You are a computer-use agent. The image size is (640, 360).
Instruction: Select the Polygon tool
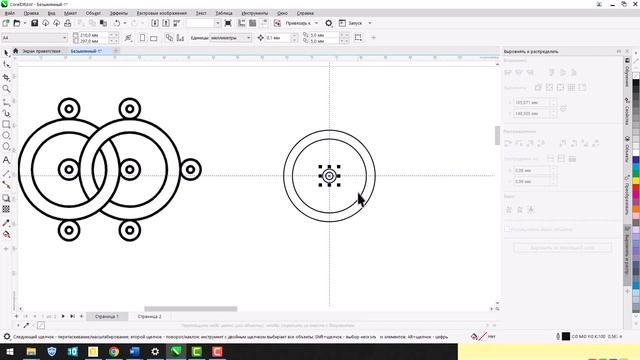pyautogui.click(x=6, y=147)
